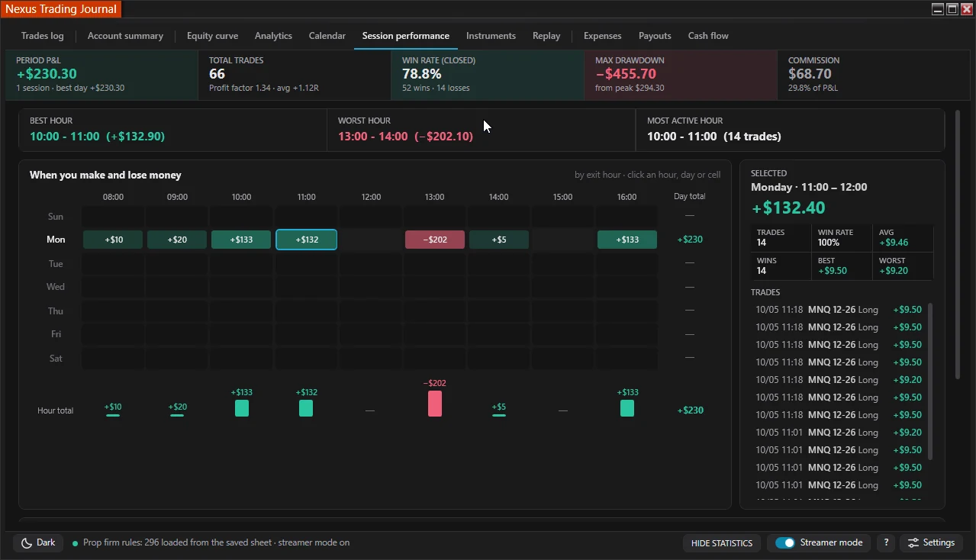Go to the Analytics tab
The image size is (976, 560).
(273, 36)
